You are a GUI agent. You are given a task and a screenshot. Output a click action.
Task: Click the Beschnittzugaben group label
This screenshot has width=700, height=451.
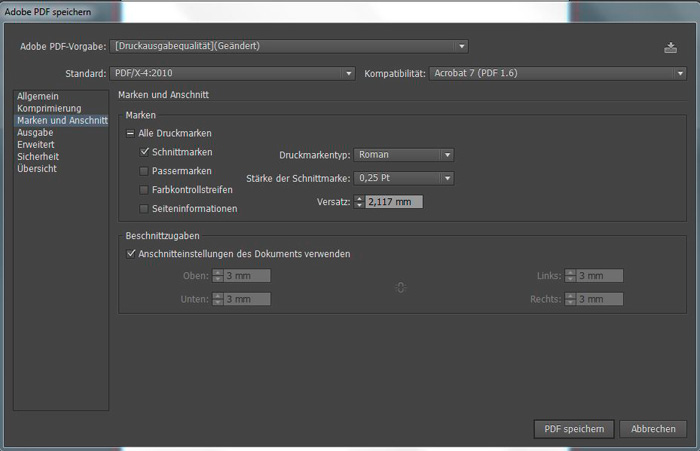tap(162, 235)
